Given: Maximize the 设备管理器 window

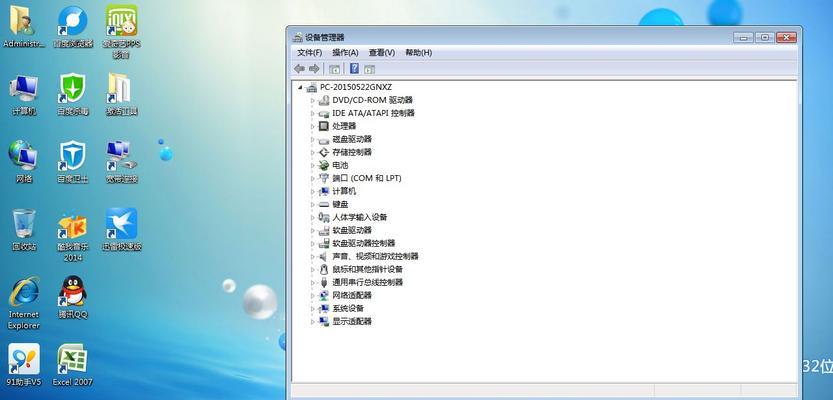Looking at the screenshot, I should (764, 37).
